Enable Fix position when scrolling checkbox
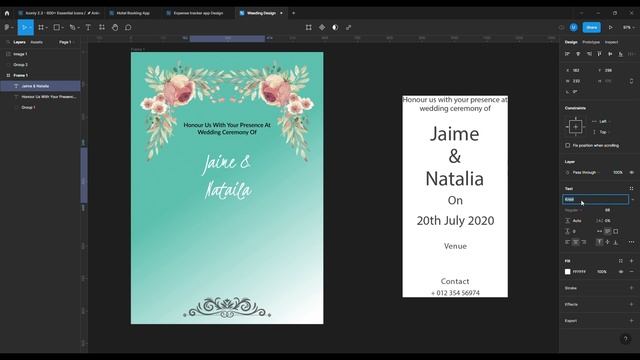The width and height of the screenshot is (640, 360). click(x=567, y=145)
